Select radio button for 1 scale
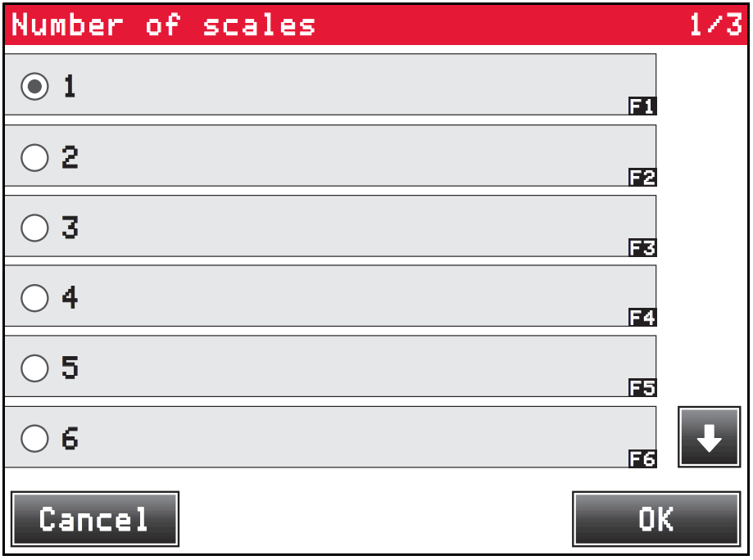 click(34, 87)
